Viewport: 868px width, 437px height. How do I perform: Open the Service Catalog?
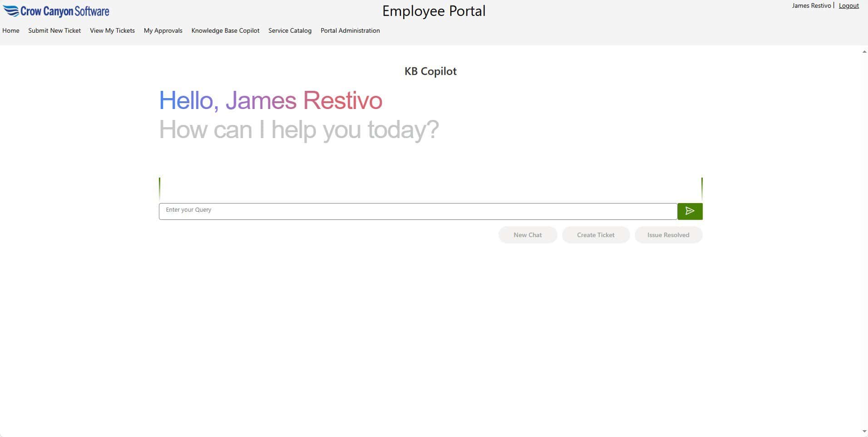tap(290, 30)
